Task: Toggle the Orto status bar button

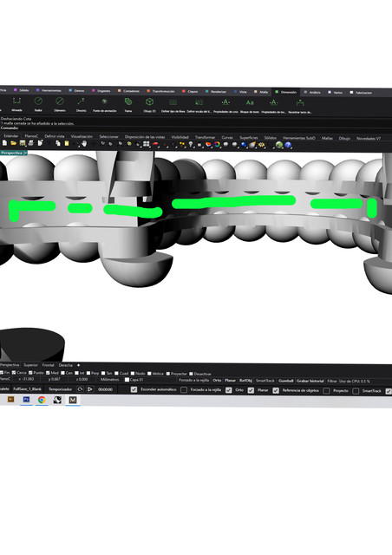Action: pos(217,381)
